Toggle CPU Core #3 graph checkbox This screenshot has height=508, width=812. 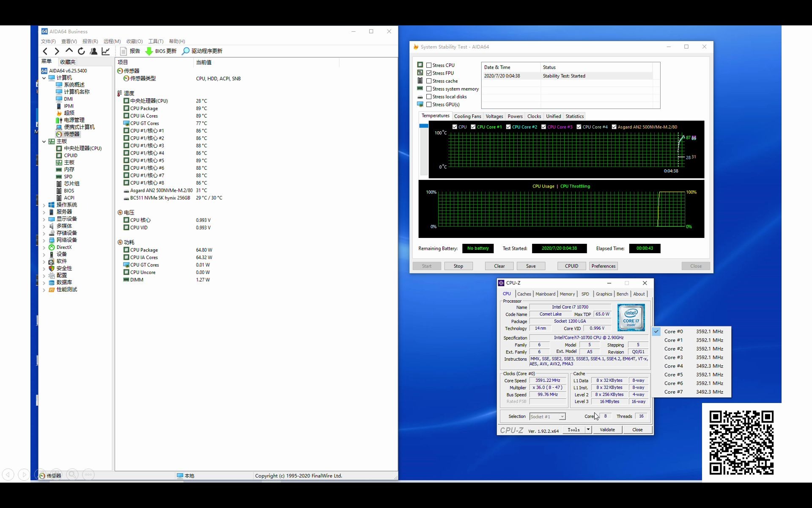pos(543,127)
